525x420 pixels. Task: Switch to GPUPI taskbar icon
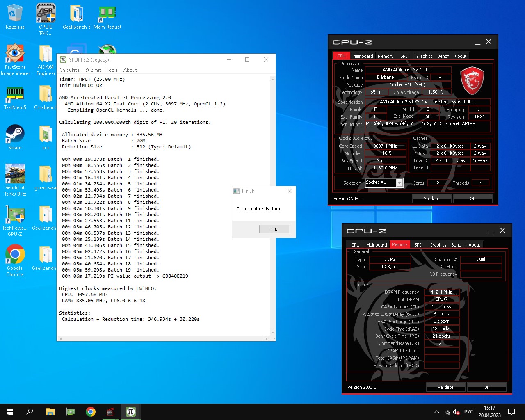click(x=131, y=412)
